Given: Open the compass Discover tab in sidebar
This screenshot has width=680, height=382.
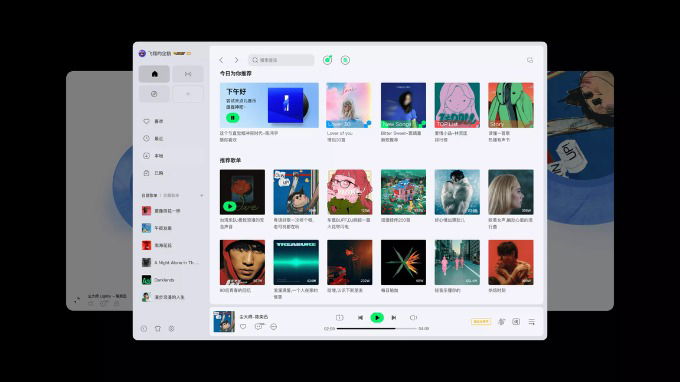Looking at the screenshot, I should pyautogui.click(x=154, y=94).
